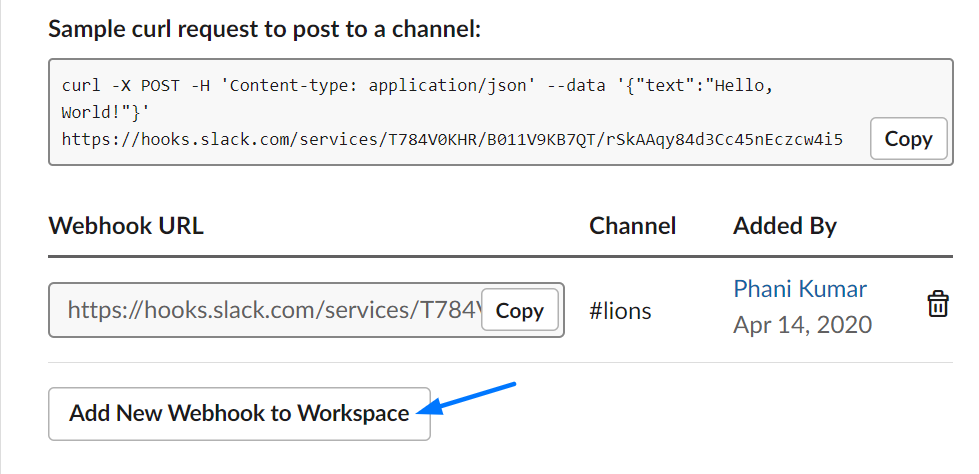Click the World!"}' line in code block
Viewport: 979px width, 474px height.
[x=106, y=112]
